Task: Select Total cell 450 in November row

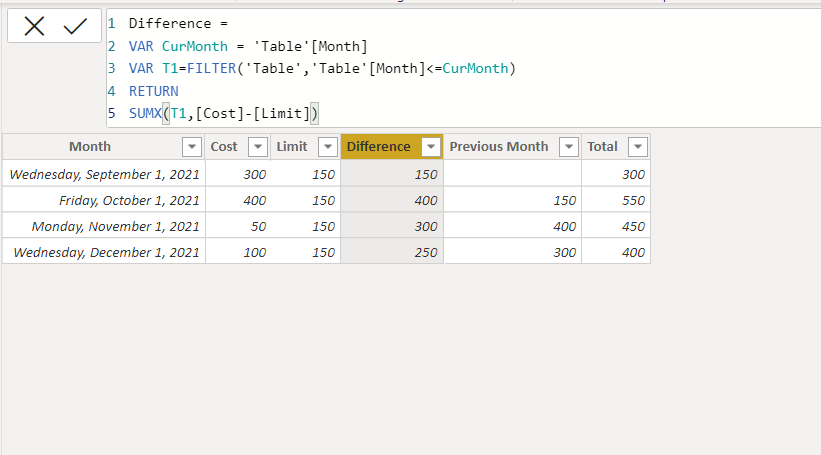Action: 616,226
